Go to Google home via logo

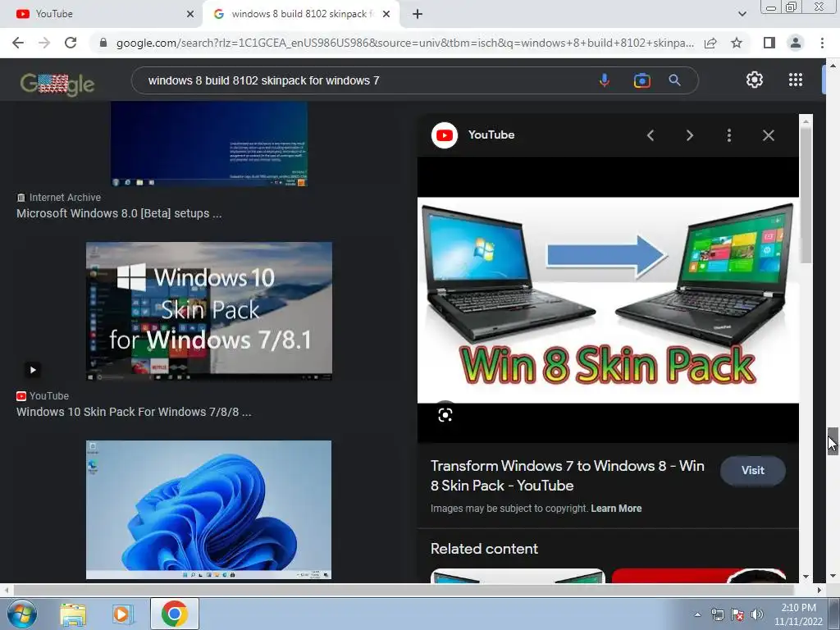point(57,84)
